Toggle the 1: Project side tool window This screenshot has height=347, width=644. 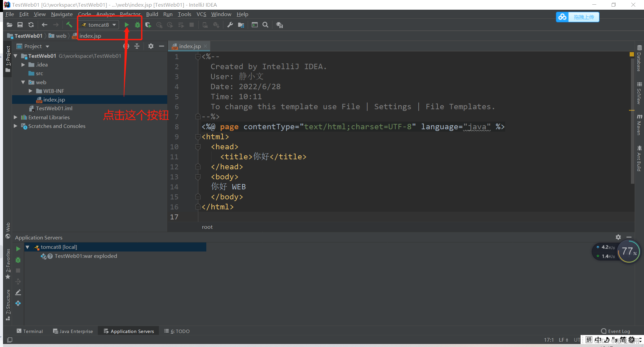[8, 59]
